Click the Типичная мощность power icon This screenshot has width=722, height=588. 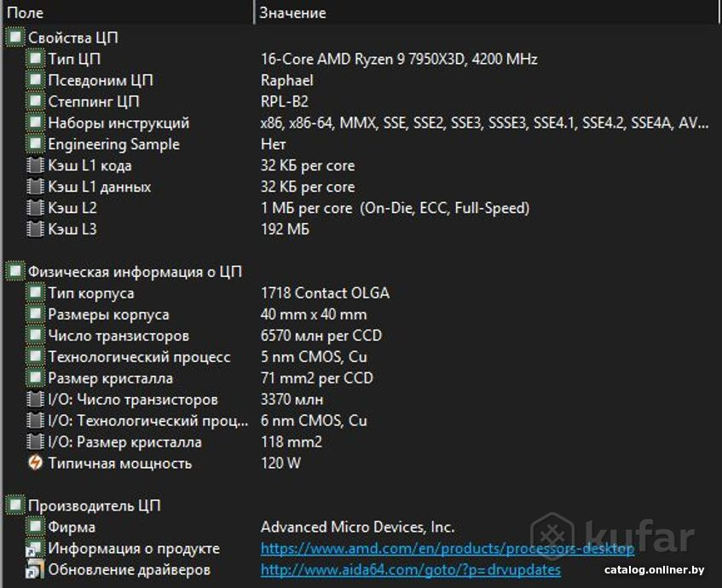pyautogui.click(x=34, y=464)
